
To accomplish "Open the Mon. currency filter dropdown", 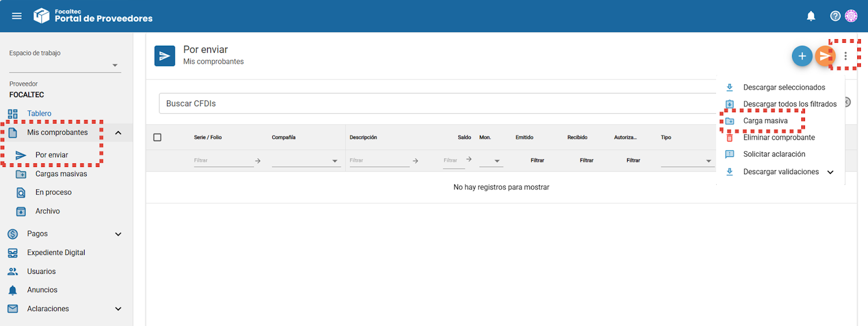I will pos(491,161).
